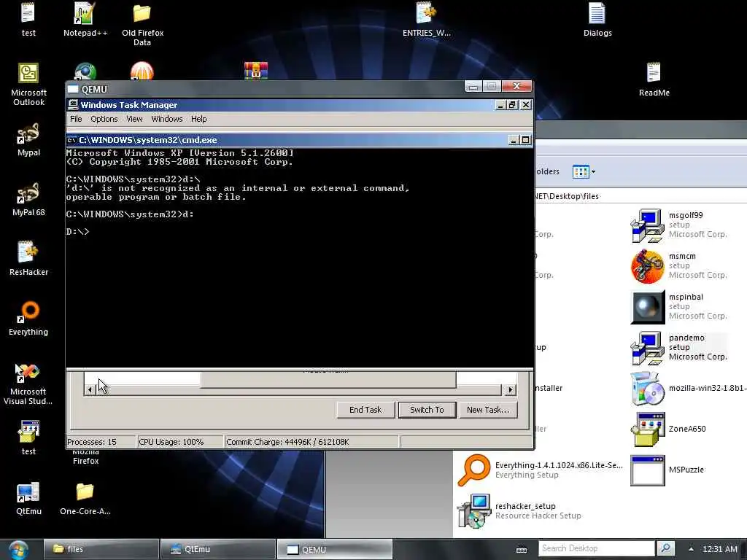Image resolution: width=747 pixels, height=560 pixels.
Task: Click the Windows Start orb
Action: point(18,550)
